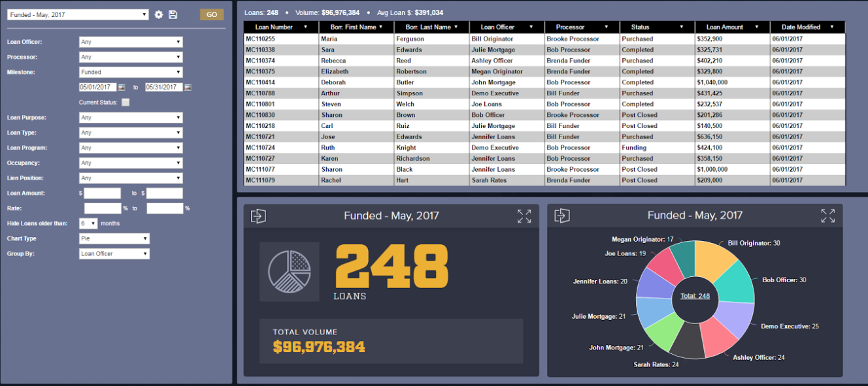868x386 pixels.
Task: Click the minimum Loan Amount input field
Action: point(103,193)
